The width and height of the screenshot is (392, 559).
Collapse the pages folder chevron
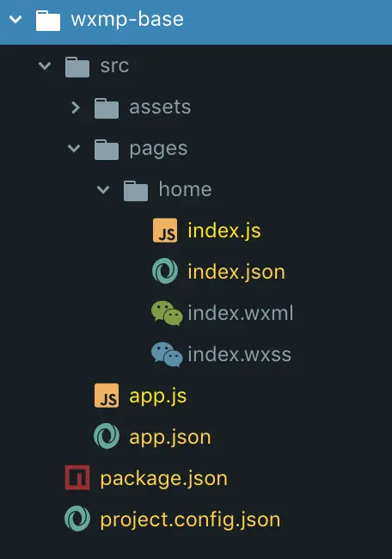(74, 148)
